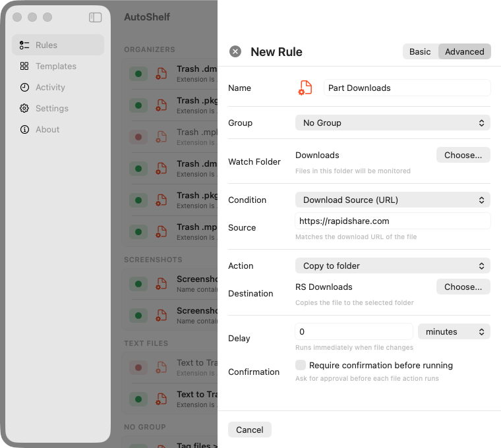Screen dimensions: 501x448
Task: Open Templates in the sidebar
Action: pyautogui.click(x=58, y=66)
